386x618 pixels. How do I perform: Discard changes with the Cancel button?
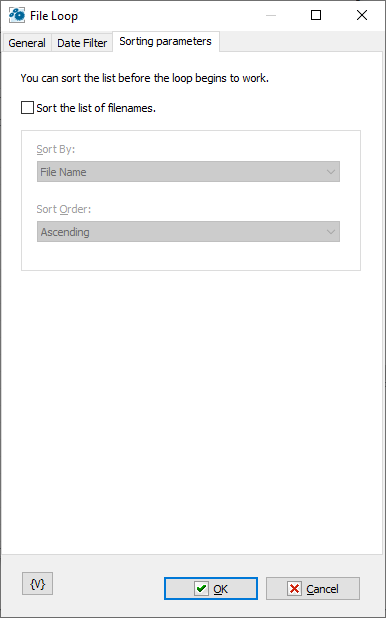coord(313,589)
